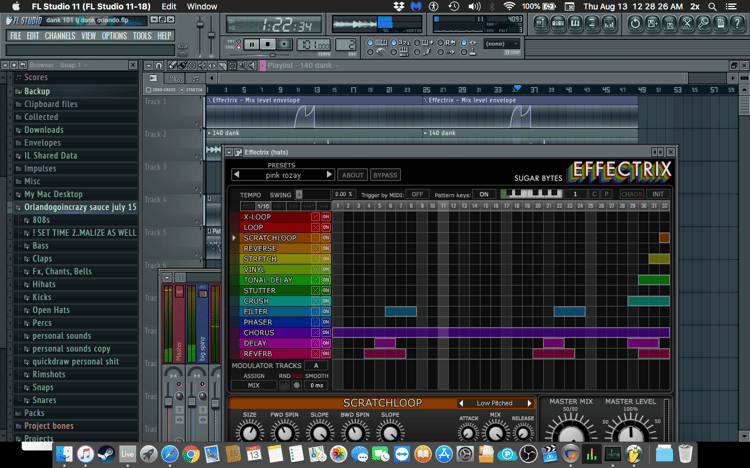750x468 pixels.
Task: Click the pause playback button
Action: pos(251,45)
